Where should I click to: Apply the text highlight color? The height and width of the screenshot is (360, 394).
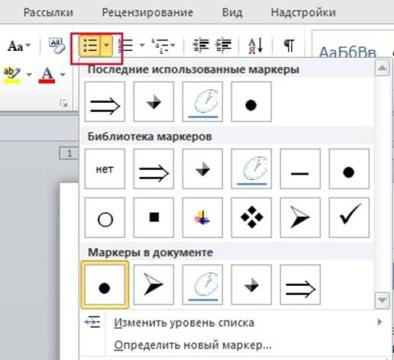pyautogui.click(x=13, y=75)
